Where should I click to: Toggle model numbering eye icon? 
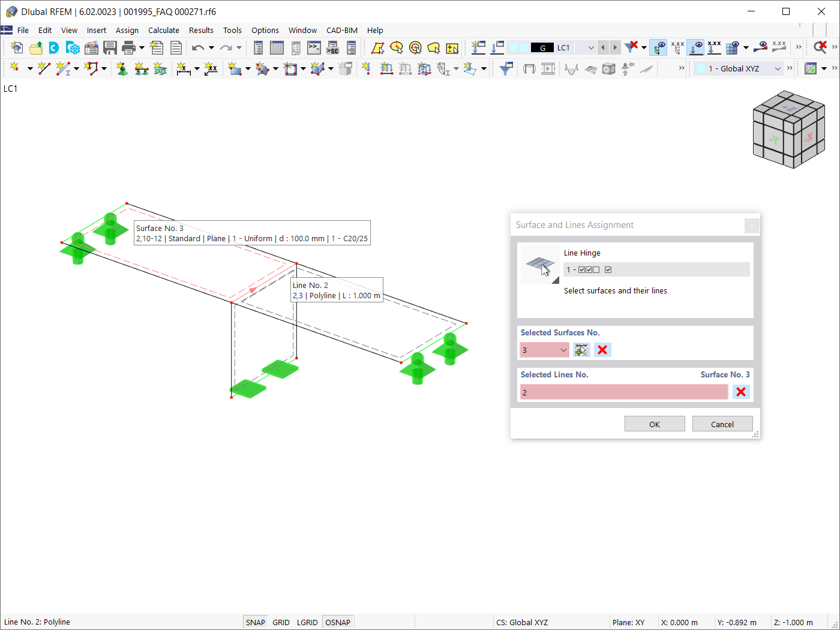tap(659, 47)
